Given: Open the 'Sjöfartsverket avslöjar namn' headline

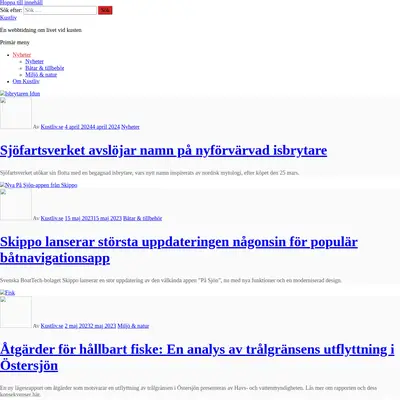Looking at the screenshot, I should tap(163, 150).
